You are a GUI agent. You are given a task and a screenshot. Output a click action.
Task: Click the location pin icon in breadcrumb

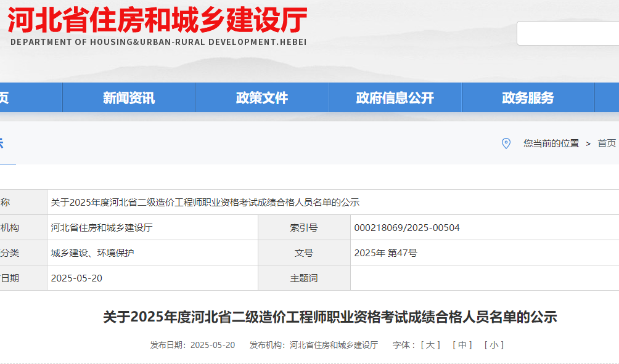coord(506,144)
